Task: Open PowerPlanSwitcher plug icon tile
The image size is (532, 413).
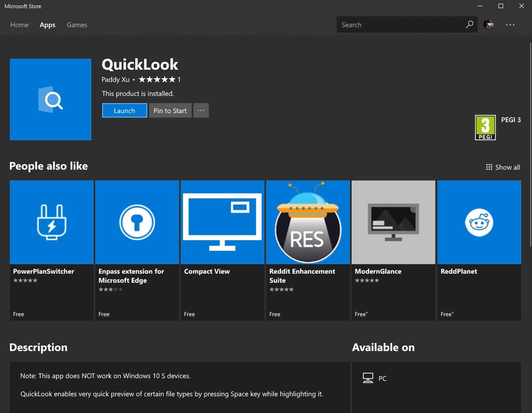Action: tap(52, 222)
